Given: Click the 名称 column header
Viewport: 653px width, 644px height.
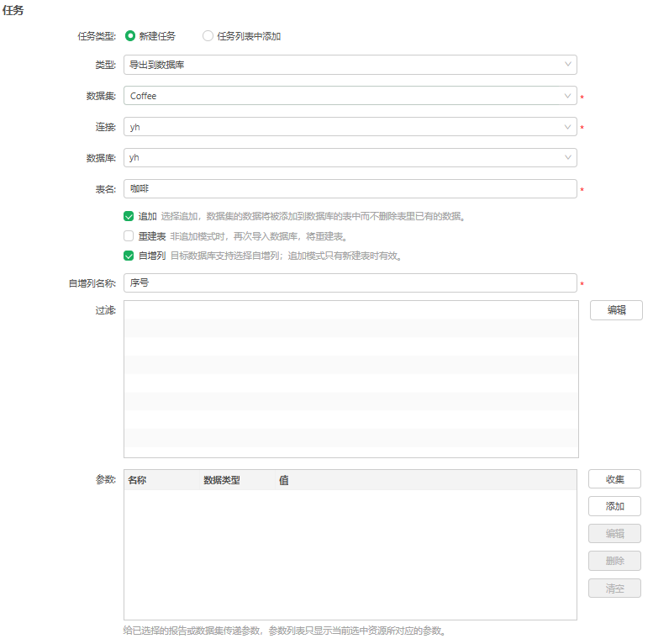Looking at the screenshot, I should (162, 480).
